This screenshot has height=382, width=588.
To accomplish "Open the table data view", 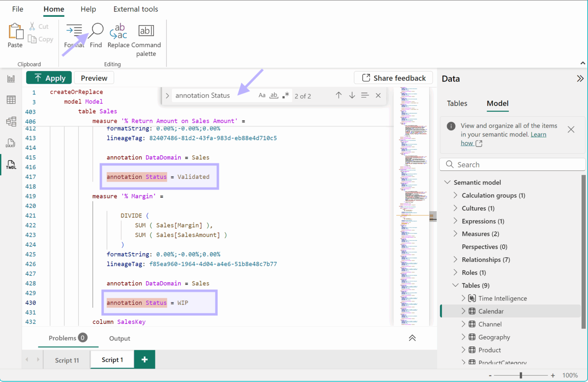I will point(11,100).
